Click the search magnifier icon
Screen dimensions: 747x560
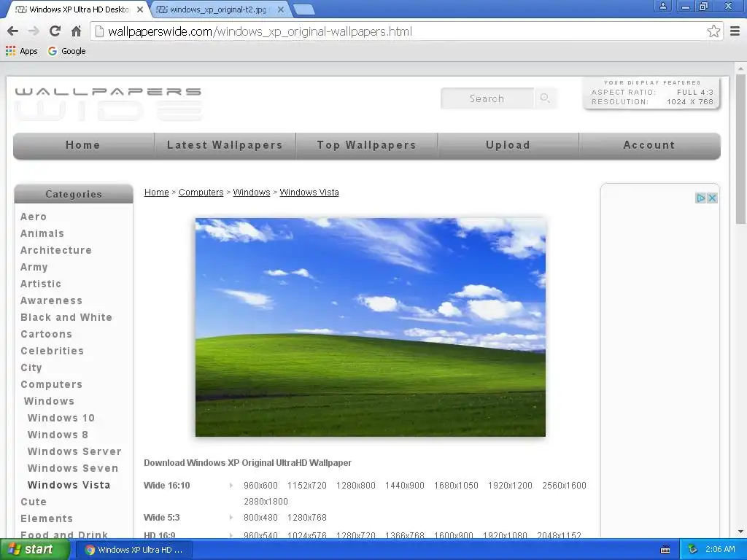(545, 98)
